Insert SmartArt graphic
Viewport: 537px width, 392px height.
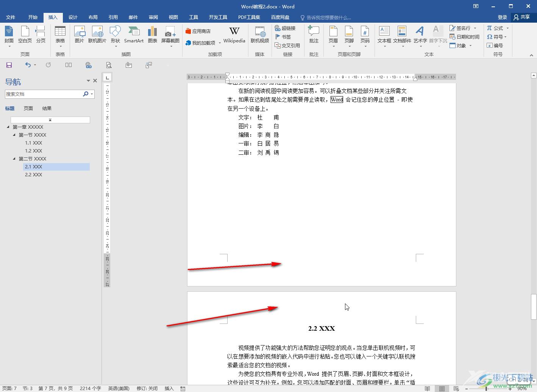pyautogui.click(x=134, y=35)
